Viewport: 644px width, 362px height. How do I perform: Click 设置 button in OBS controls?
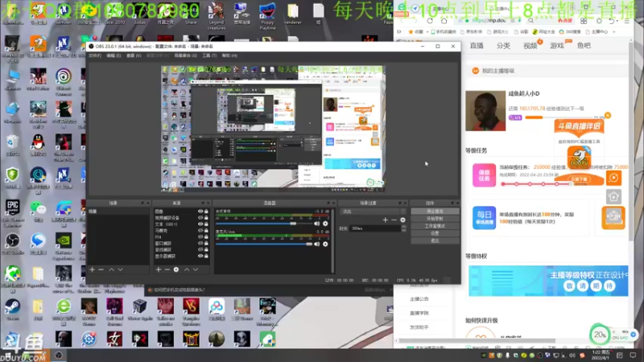click(x=435, y=233)
